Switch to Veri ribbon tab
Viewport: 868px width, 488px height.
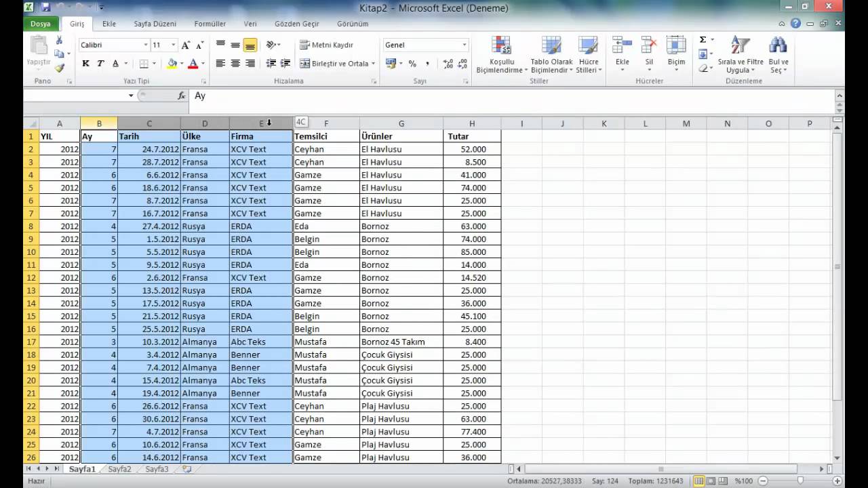tap(250, 24)
